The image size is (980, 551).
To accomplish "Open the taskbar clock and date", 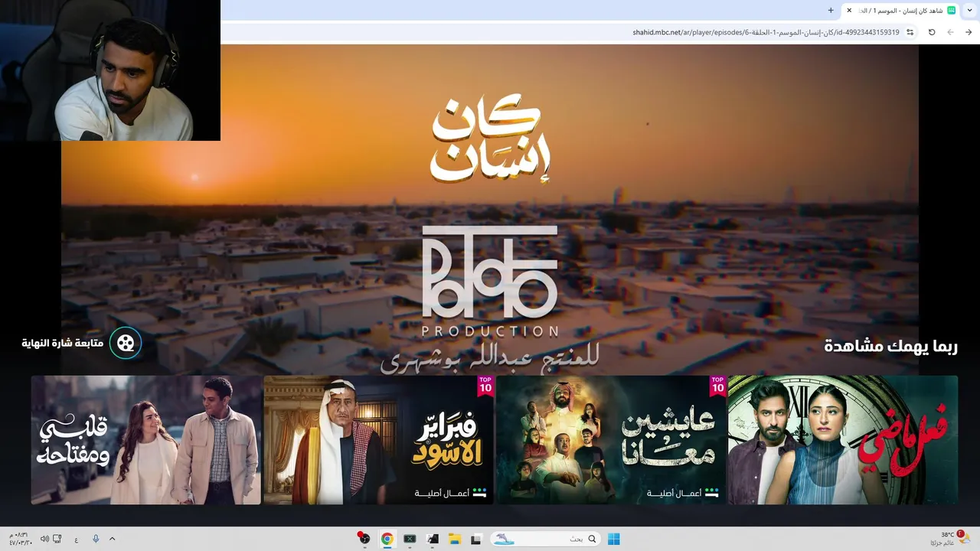I will click(20, 539).
